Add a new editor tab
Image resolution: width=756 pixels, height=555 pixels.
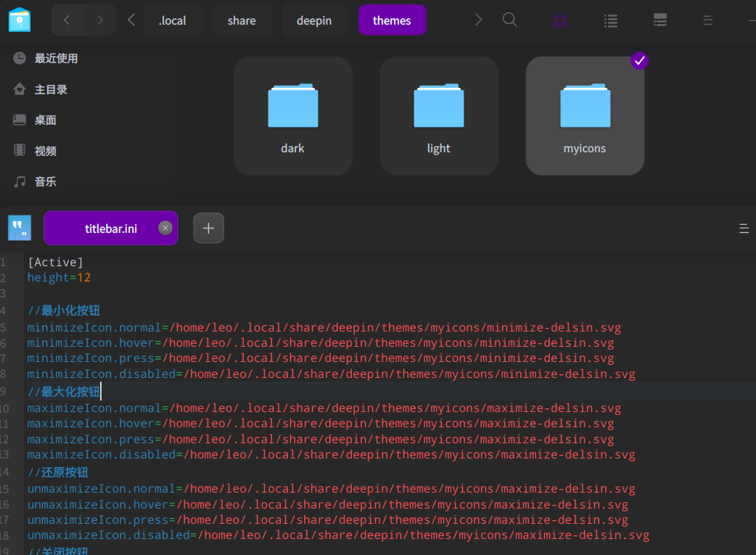point(208,229)
